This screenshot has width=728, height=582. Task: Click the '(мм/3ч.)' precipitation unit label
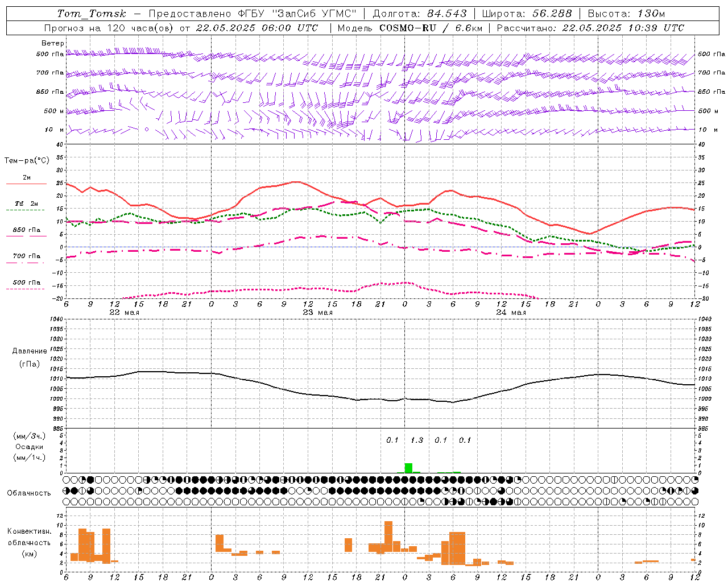pyautogui.click(x=30, y=436)
